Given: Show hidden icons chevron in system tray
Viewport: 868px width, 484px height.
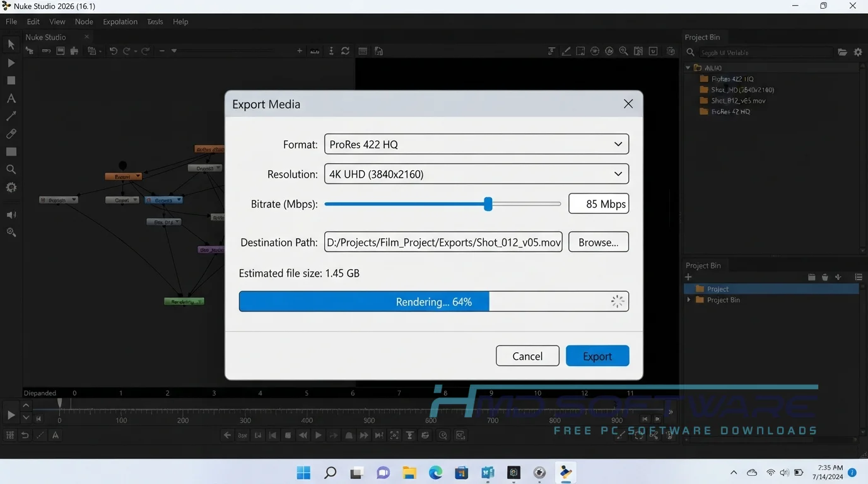Looking at the screenshot, I should click(734, 473).
